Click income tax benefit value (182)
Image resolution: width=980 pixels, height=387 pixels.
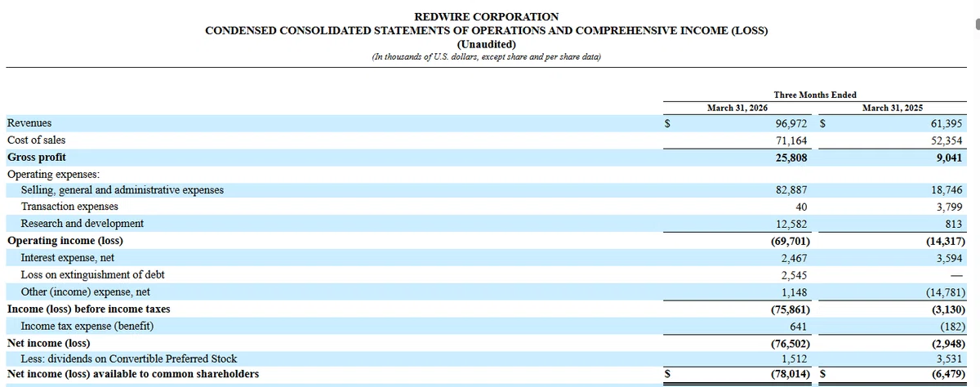952,327
